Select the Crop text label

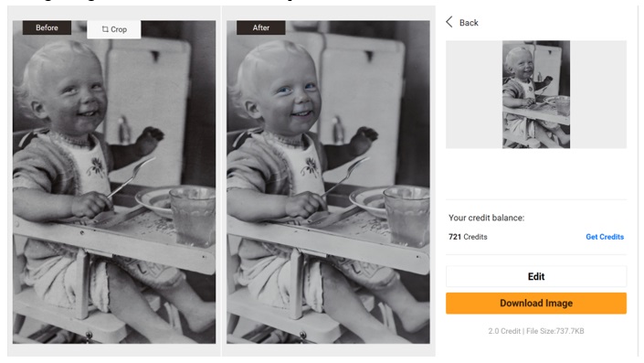click(119, 29)
